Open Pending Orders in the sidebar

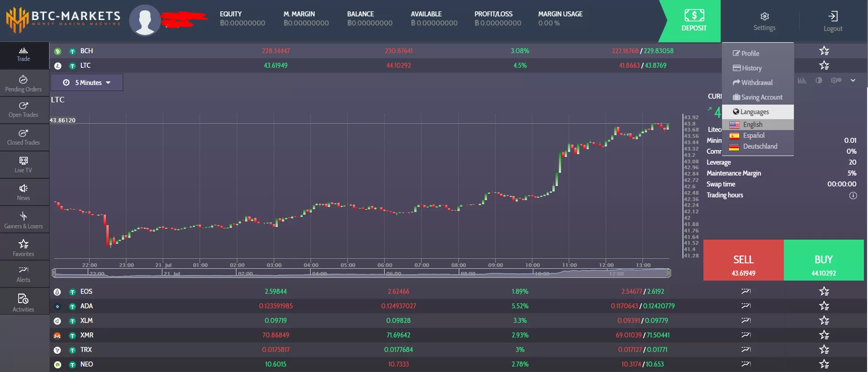pyautogui.click(x=24, y=84)
